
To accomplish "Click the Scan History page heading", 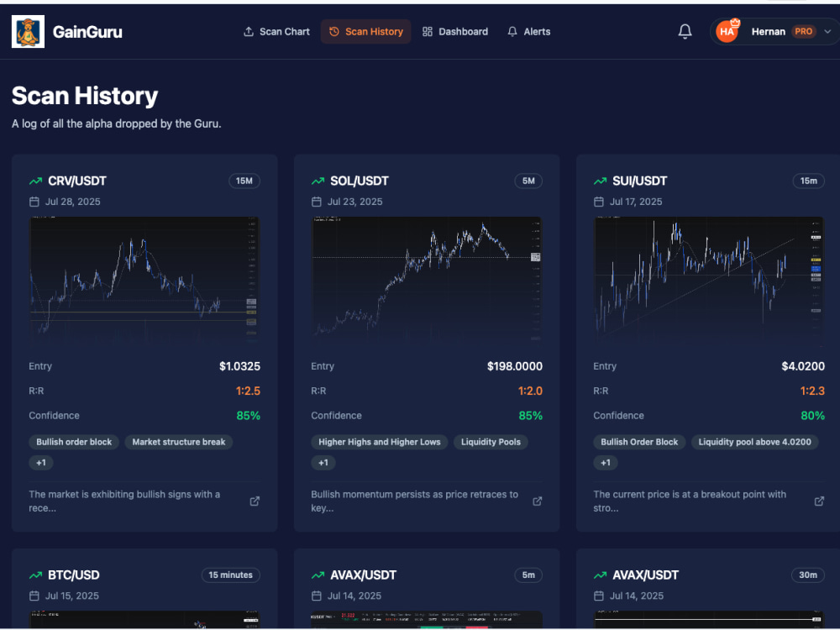I will [x=85, y=96].
